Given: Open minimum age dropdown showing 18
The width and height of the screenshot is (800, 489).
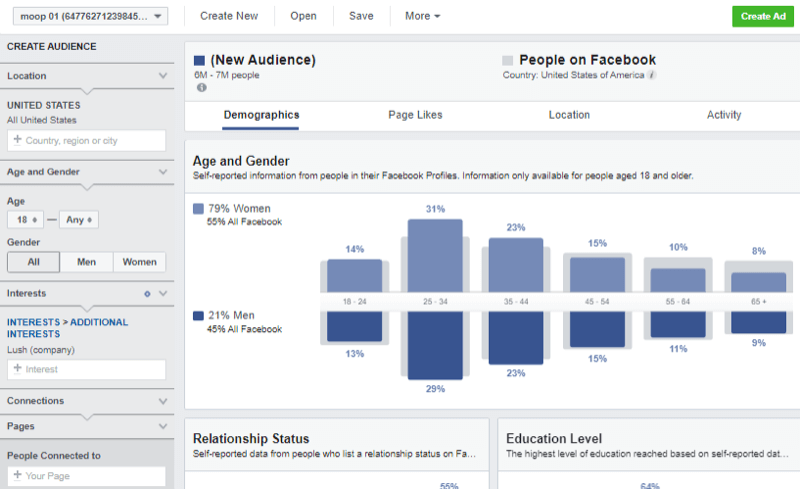Looking at the screenshot, I should click(26, 220).
